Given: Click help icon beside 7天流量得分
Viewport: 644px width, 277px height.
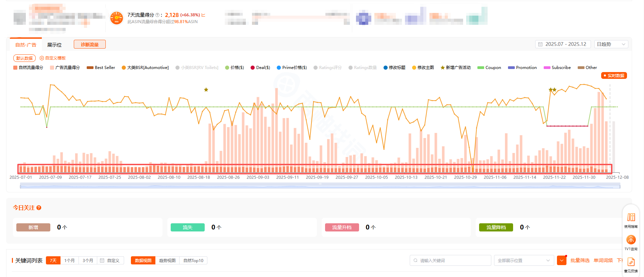Looking at the screenshot, I should 157,15.
